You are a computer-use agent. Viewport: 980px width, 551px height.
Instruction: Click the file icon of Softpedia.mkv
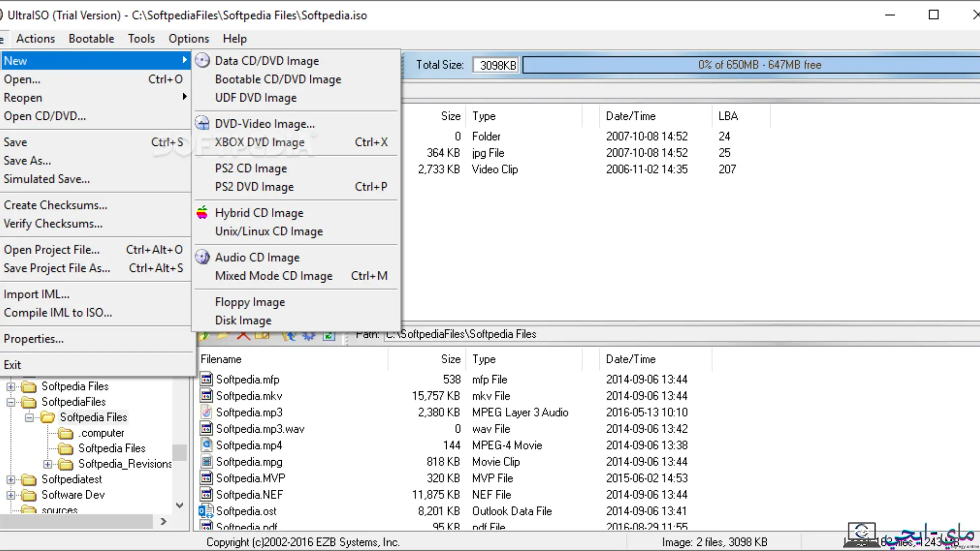(206, 395)
